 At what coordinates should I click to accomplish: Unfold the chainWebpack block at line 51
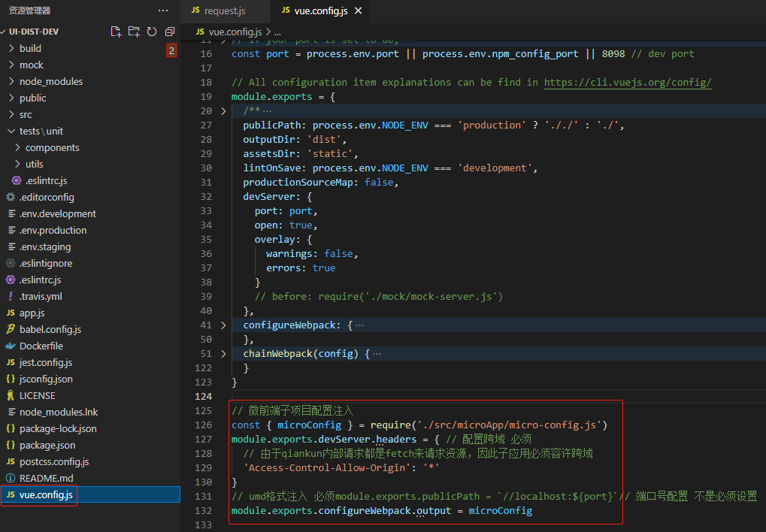(x=223, y=354)
